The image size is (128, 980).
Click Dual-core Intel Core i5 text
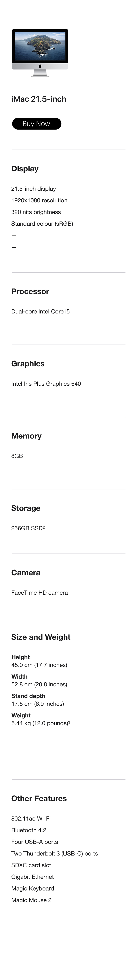click(x=40, y=311)
